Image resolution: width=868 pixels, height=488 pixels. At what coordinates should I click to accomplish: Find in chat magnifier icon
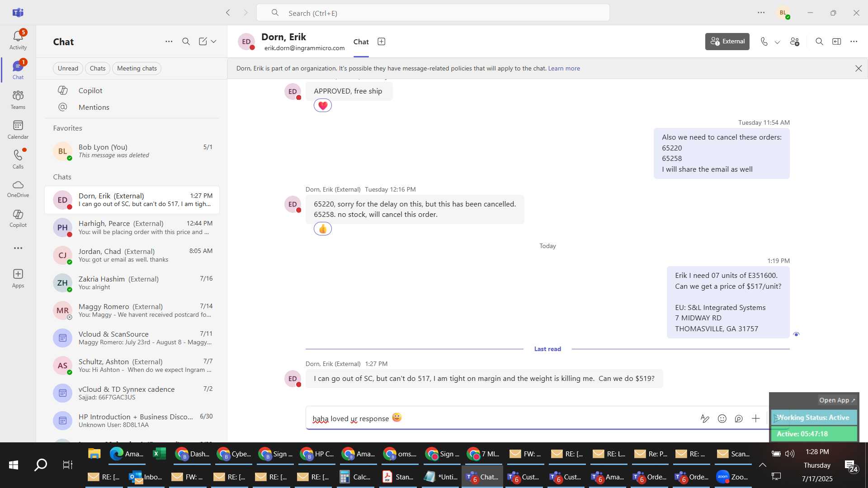tap(819, 42)
